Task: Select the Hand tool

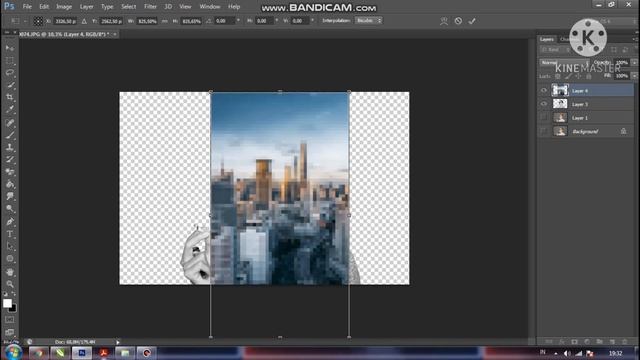Action: [x=10, y=272]
